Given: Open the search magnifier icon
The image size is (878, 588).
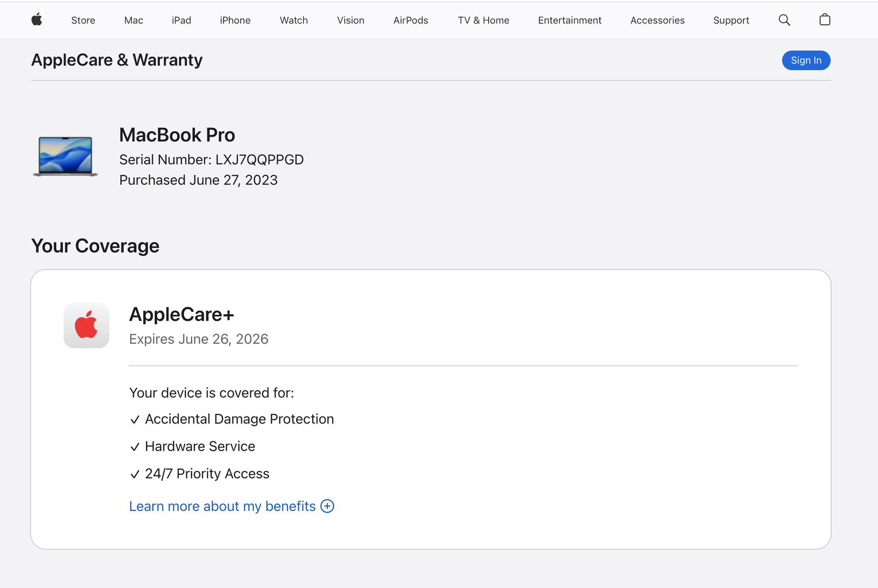Looking at the screenshot, I should pyautogui.click(x=784, y=20).
